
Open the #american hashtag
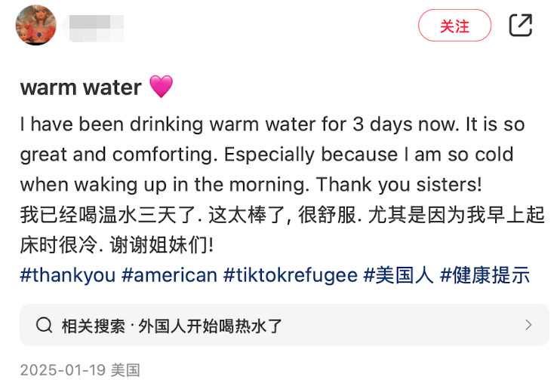pos(170,275)
